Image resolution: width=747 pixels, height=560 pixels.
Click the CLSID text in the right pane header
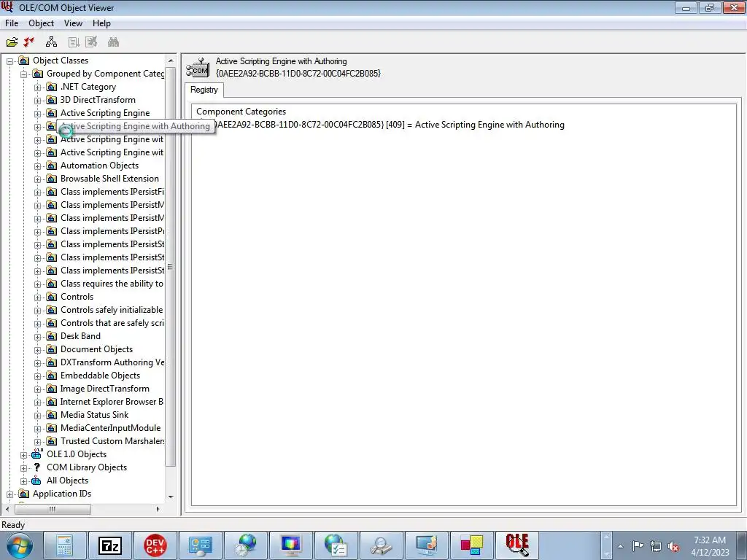[298, 74]
